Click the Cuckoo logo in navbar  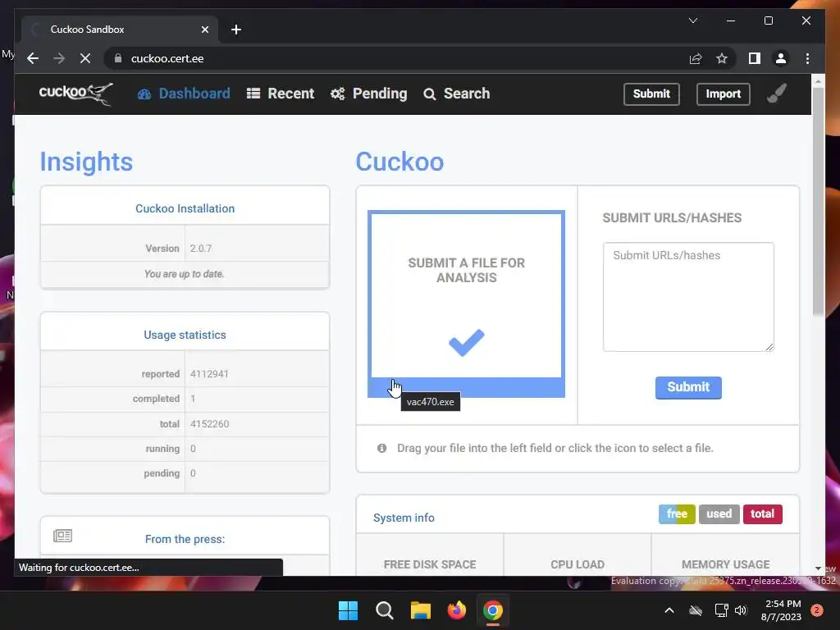[76, 94]
